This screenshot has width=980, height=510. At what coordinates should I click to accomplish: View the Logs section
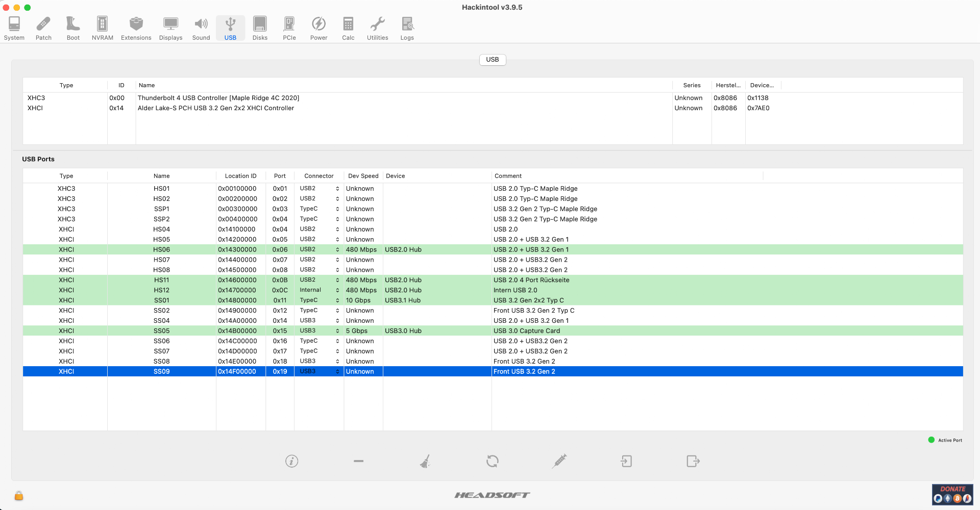coord(407,28)
